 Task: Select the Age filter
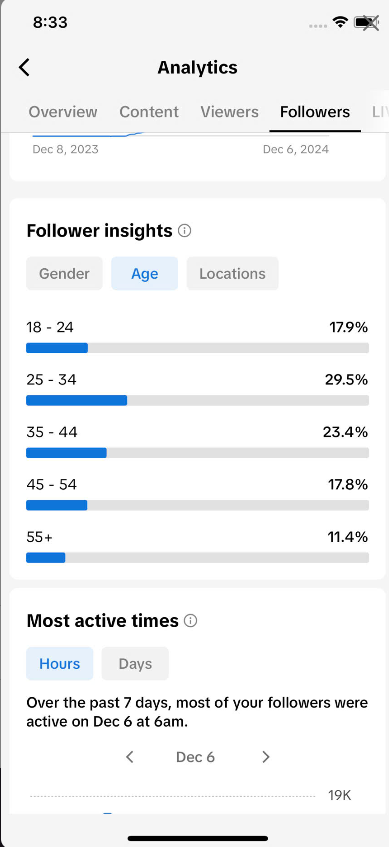144,273
